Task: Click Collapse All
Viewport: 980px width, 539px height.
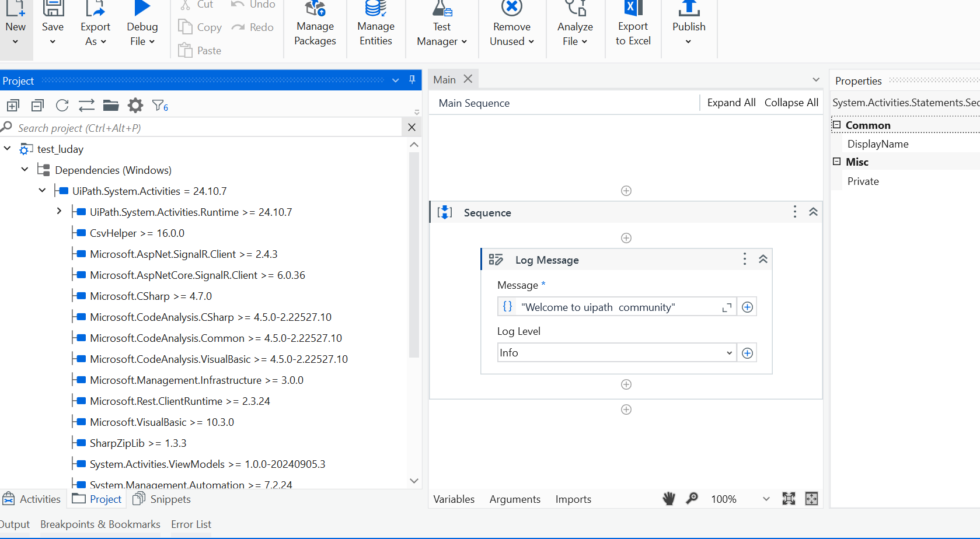Action: [x=791, y=102]
